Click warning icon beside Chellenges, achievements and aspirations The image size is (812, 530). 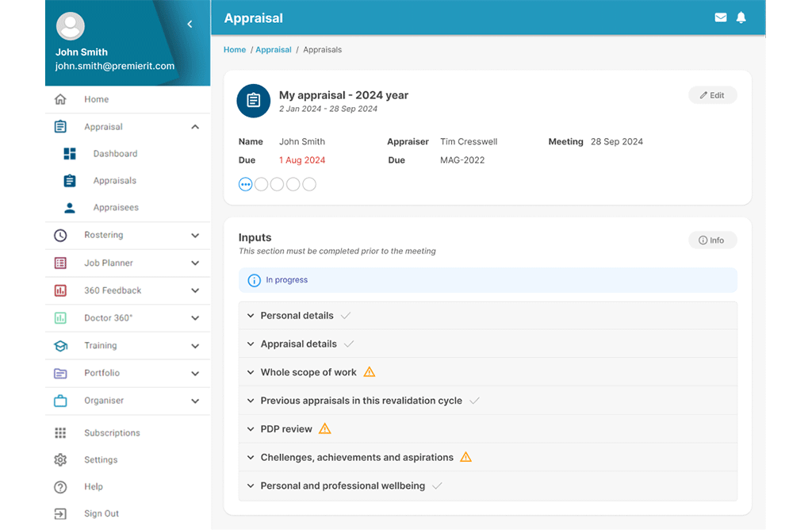466,457
